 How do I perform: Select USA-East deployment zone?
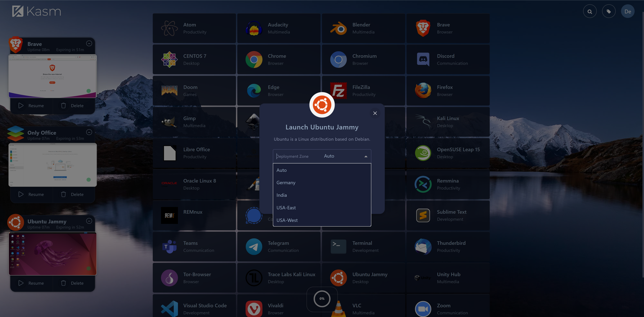(x=322, y=208)
